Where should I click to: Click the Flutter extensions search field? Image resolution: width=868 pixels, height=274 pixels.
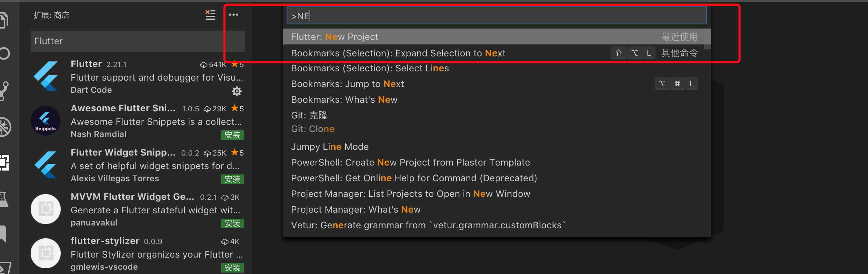[x=138, y=41]
